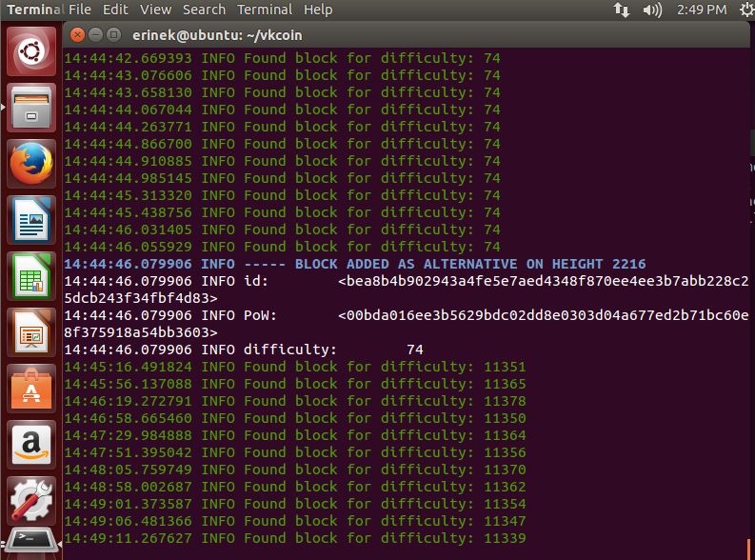The image size is (755, 560).
Task: Open LibreOffice Calc spreadsheet icon
Action: pyautogui.click(x=31, y=276)
